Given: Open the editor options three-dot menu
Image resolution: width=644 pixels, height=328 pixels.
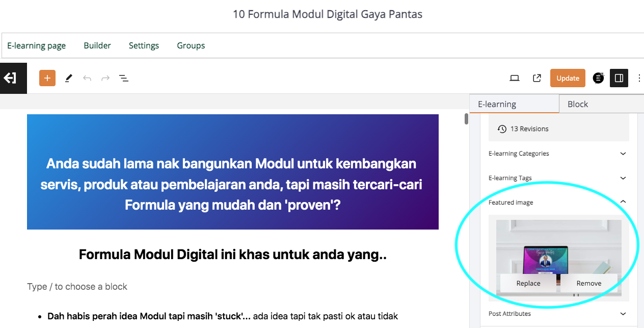Looking at the screenshot, I should 639,78.
